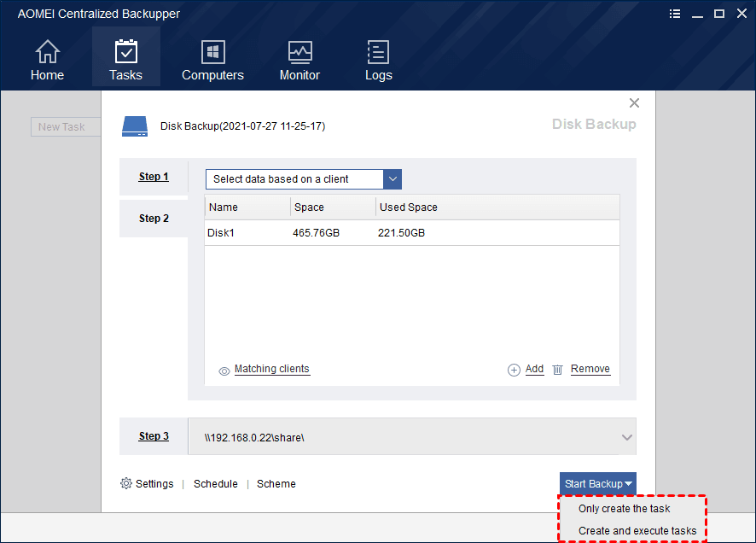Select the Disk1 row
The height and width of the screenshot is (543, 756).
coord(412,233)
